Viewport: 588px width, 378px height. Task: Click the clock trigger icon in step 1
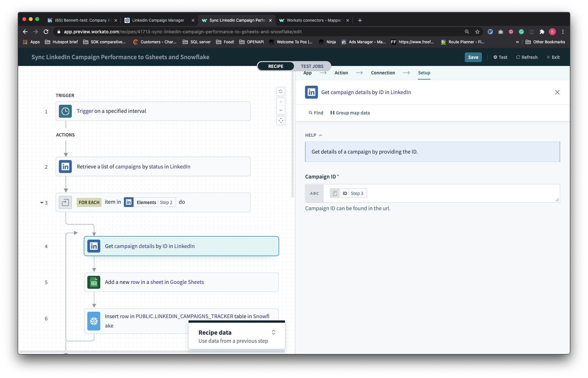click(x=65, y=111)
